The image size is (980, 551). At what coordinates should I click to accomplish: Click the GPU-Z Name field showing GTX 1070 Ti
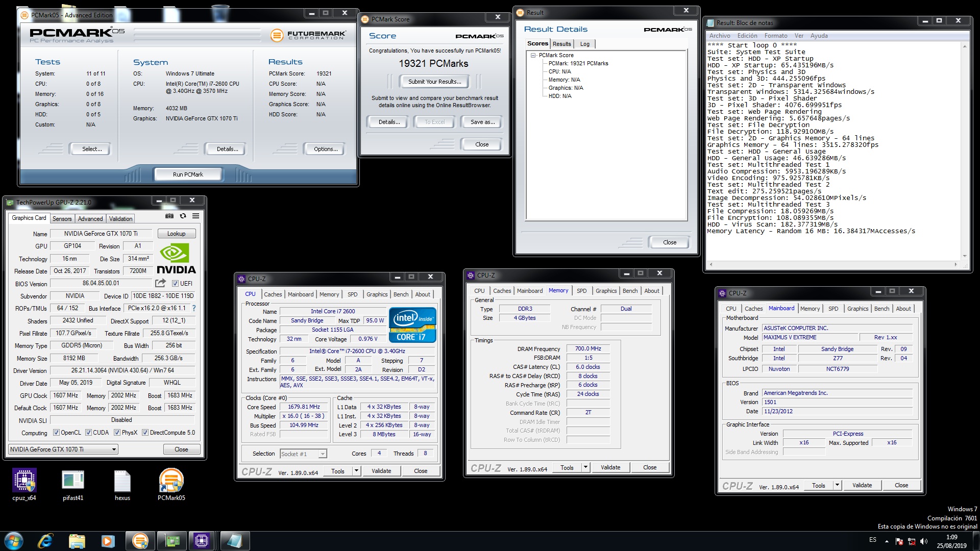(x=101, y=234)
